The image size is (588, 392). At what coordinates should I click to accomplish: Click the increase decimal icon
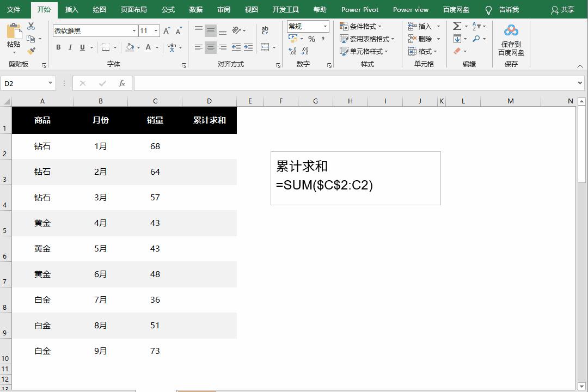click(x=293, y=51)
